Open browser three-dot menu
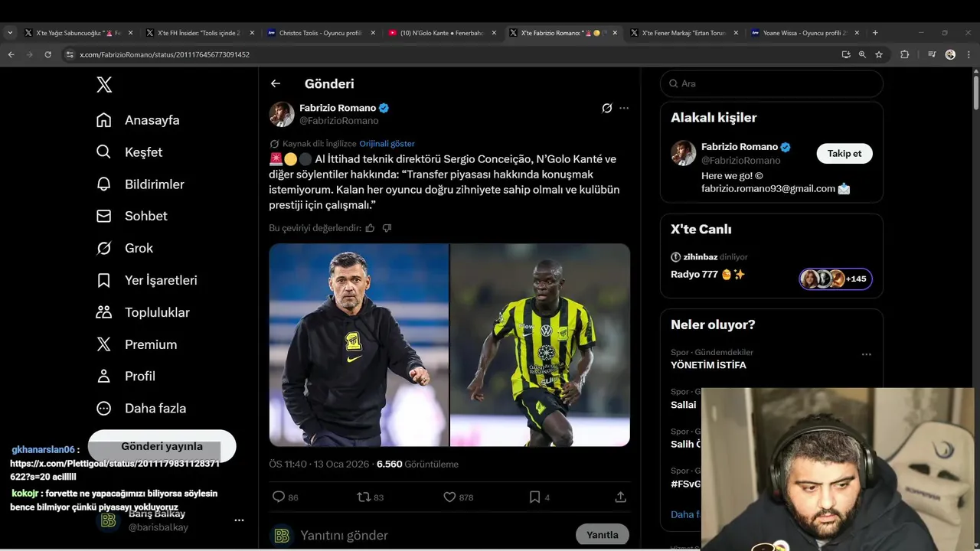Image resolution: width=980 pixels, height=551 pixels. [x=968, y=54]
